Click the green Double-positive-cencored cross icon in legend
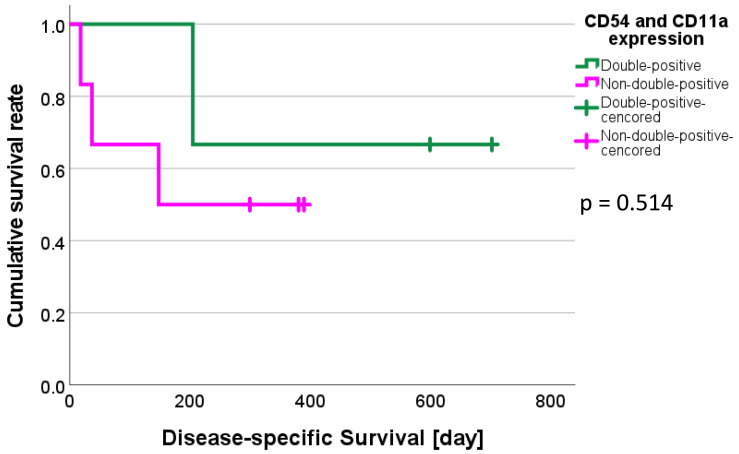Screen dimensions: 739x454 586,109
